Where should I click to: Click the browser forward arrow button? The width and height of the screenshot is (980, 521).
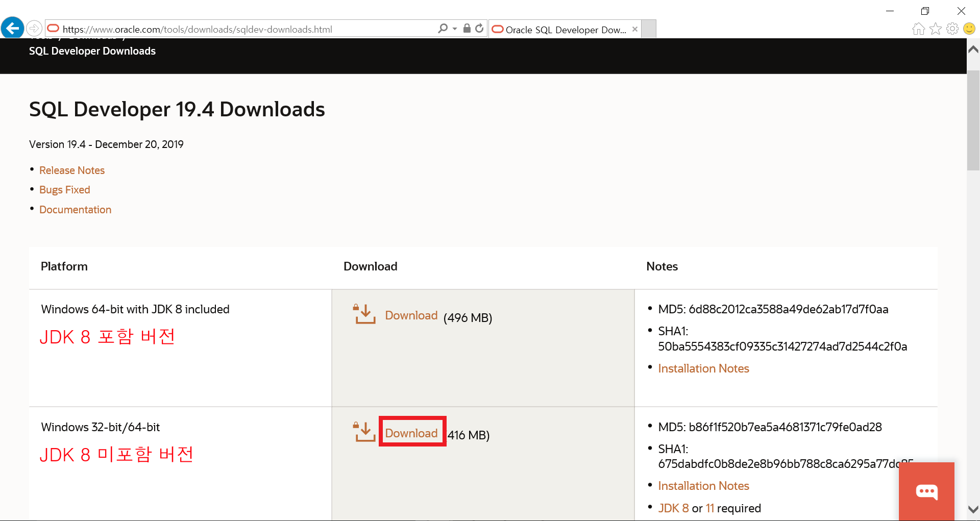[34, 28]
